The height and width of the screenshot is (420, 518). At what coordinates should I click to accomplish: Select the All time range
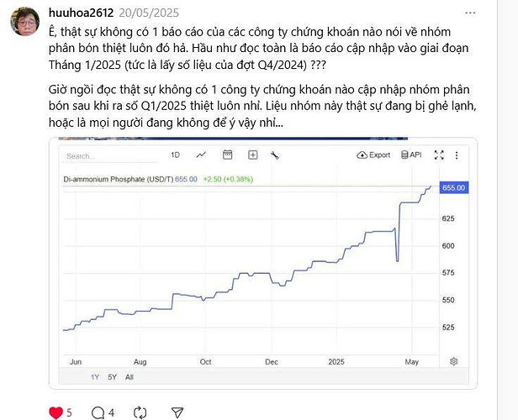click(x=129, y=377)
